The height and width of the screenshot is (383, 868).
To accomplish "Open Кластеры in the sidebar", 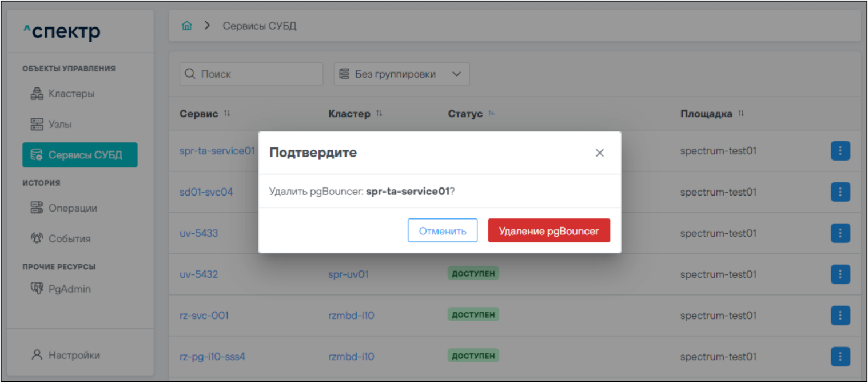I will click(x=71, y=94).
